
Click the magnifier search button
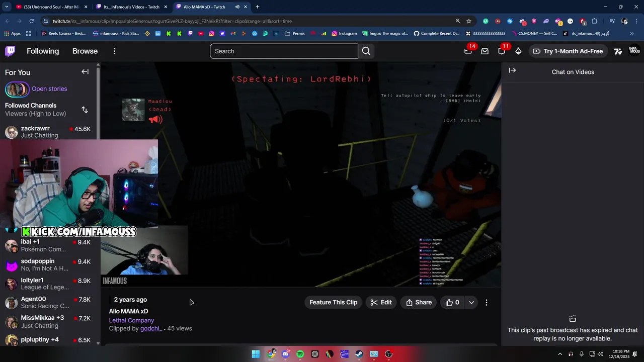(366, 51)
